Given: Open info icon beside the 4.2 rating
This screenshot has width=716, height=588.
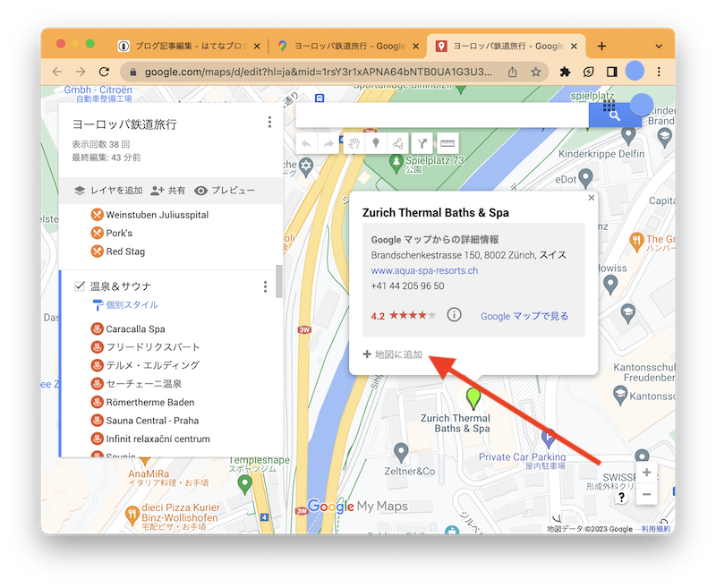Looking at the screenshot, I should [x=454, y=314].
